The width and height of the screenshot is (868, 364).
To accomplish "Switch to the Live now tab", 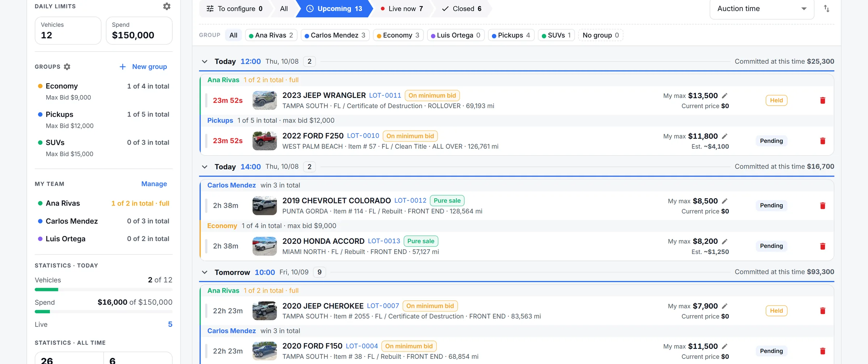I will pyautogui.click(x=401, y=9).
